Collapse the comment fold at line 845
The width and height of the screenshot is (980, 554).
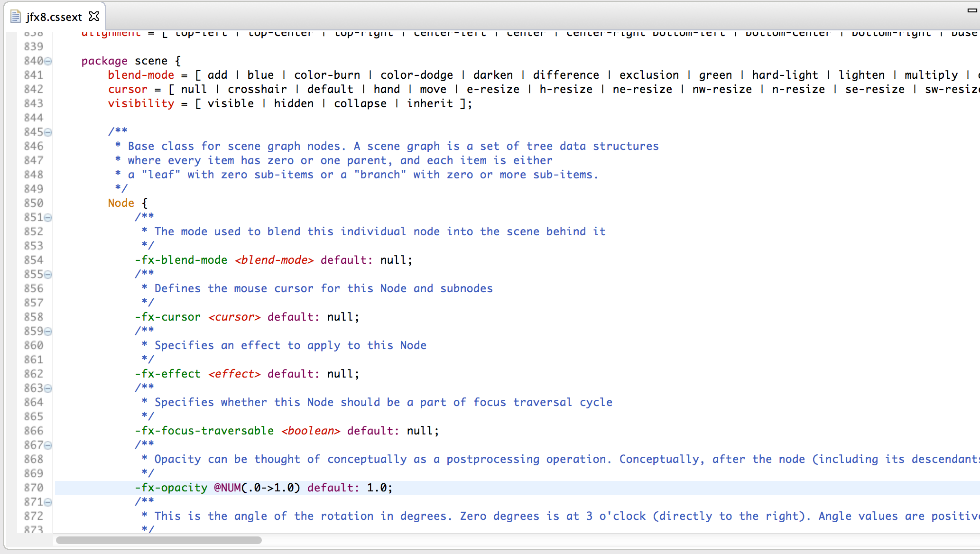pos(48,132)
